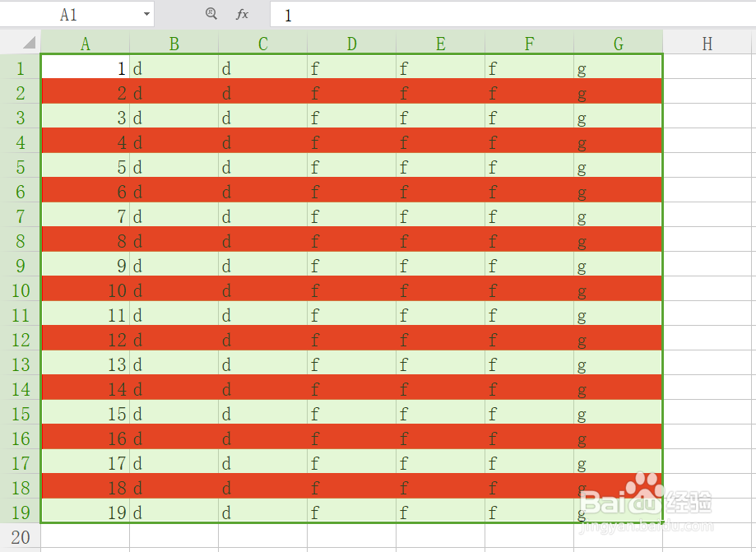This screenshot has width=756, height=552.
Task: Select column D header
Action: click(351, 43)
